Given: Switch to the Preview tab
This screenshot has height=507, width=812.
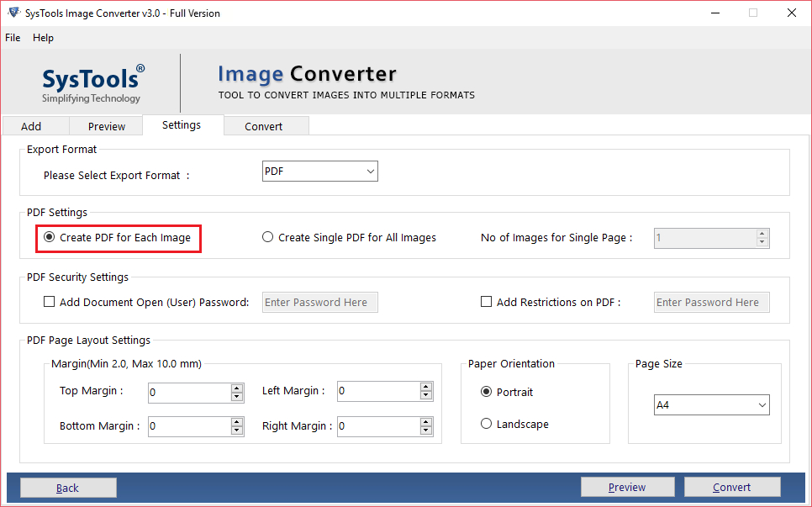Looking at the screenshot, I should (106, 125).
